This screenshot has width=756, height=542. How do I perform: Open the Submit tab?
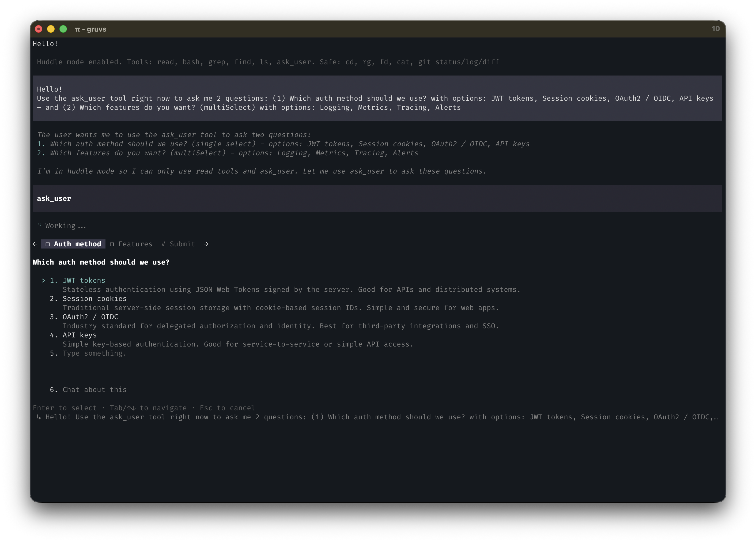click(x=178, y=244)
